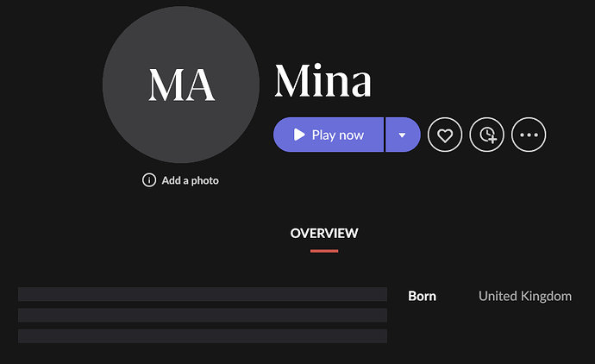
Task: Favorite Mina with the heart icon
Action: [445, 135]
